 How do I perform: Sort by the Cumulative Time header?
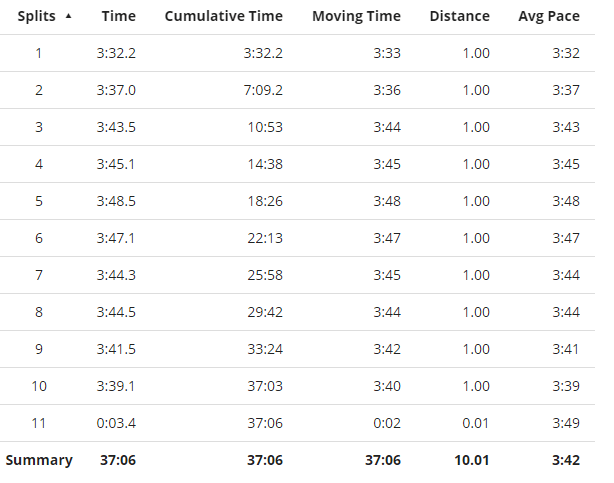[223, 16]
